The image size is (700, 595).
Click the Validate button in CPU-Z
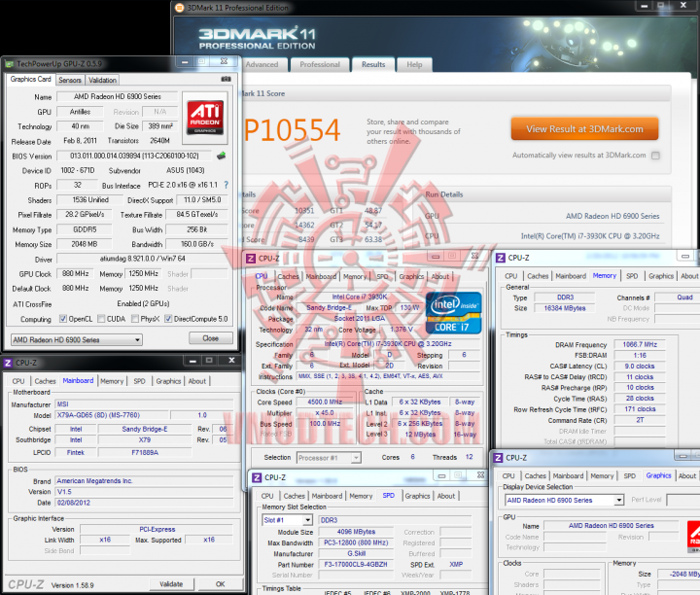(171, 584)
